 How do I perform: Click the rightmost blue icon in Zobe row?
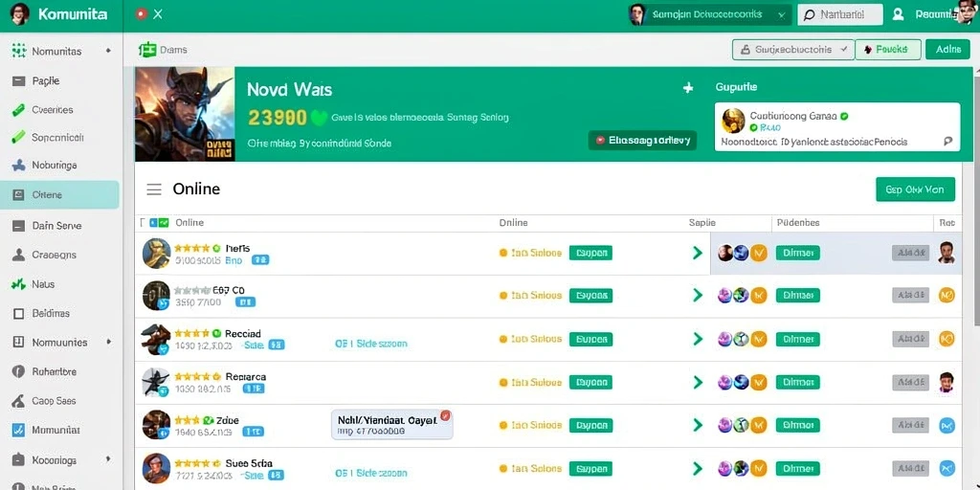pos(947,426)
